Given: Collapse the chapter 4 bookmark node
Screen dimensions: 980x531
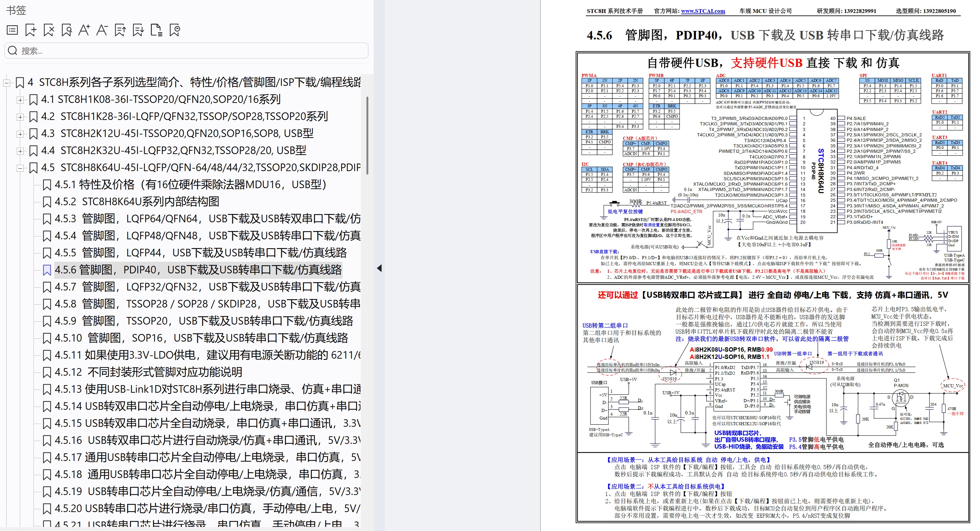Looking at the screenshot, I should (6, 83).
